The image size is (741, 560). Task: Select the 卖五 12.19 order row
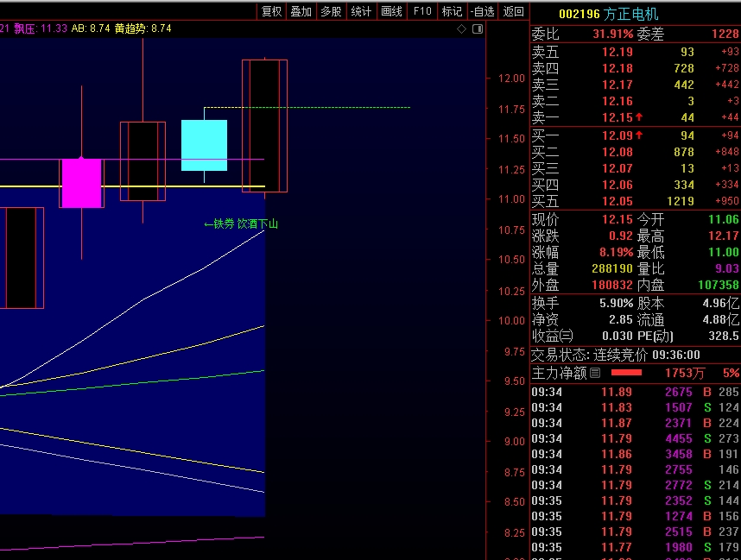(636, 52)
